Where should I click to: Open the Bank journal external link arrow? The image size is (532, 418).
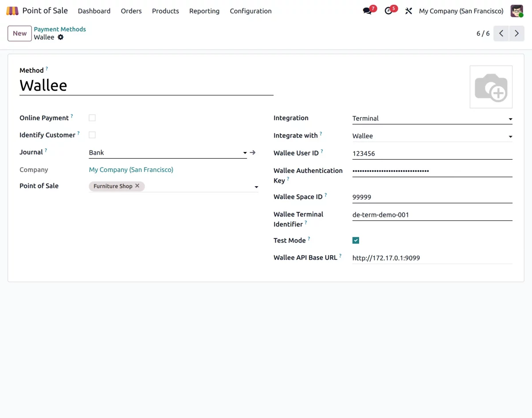point(253,152)
